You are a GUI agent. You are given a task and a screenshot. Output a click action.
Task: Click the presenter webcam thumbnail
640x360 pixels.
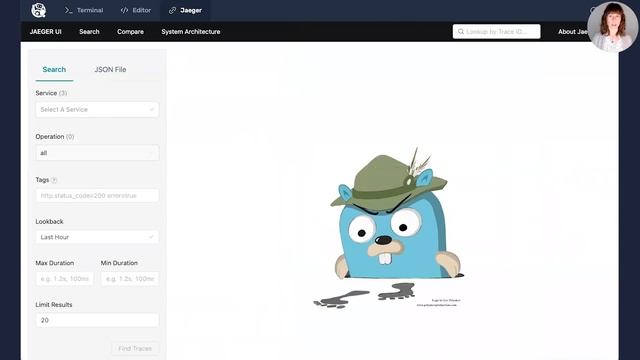pyautogui.click(x=613, y=27)
